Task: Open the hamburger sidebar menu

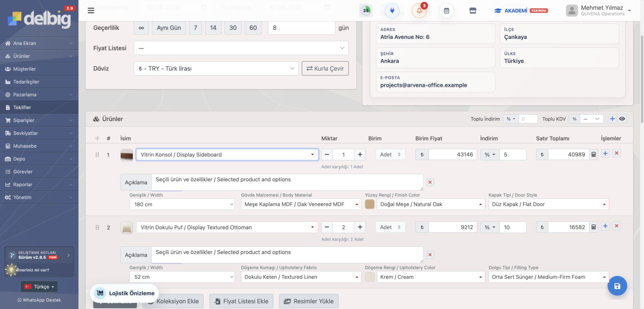Action: 91,11
